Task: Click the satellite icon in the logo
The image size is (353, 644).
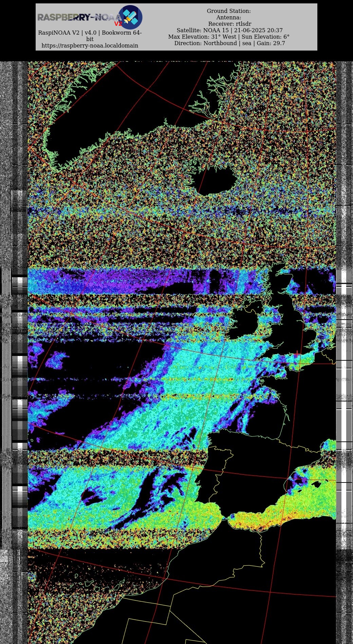Action: click(x=130, y=17)
